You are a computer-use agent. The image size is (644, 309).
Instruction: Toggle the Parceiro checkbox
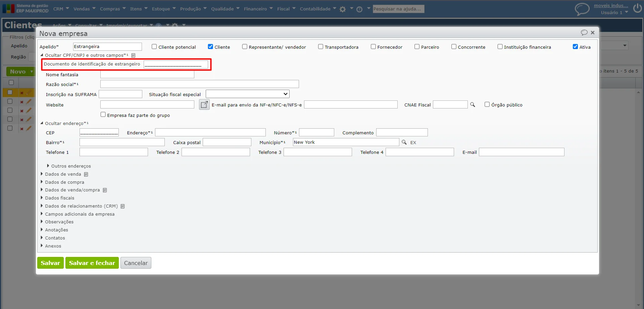coord(417,47)
